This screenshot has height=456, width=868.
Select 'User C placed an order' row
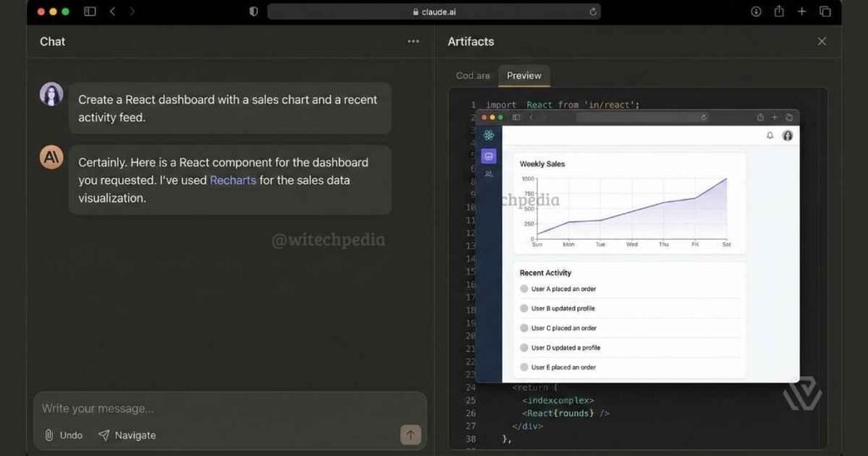[630, 328]
